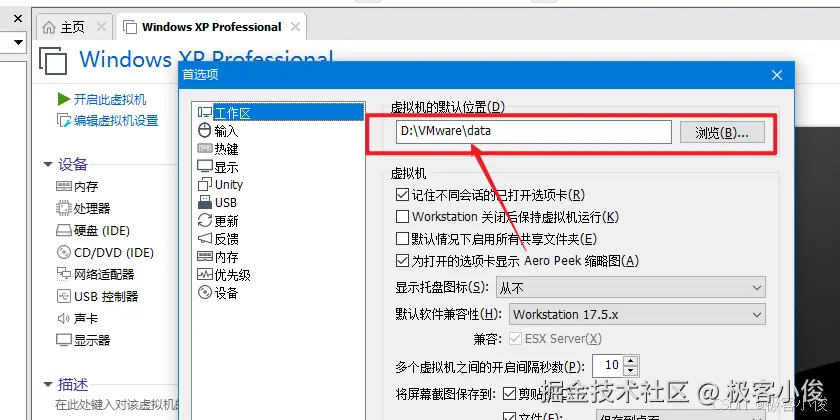
Task: Switch to the 主页 (Home) tab
Action: (x=72, y=27)
